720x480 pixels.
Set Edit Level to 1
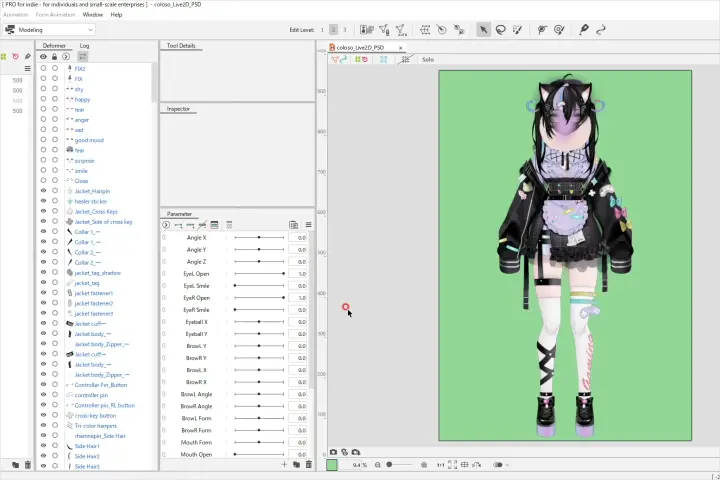(x=322, y=30)
